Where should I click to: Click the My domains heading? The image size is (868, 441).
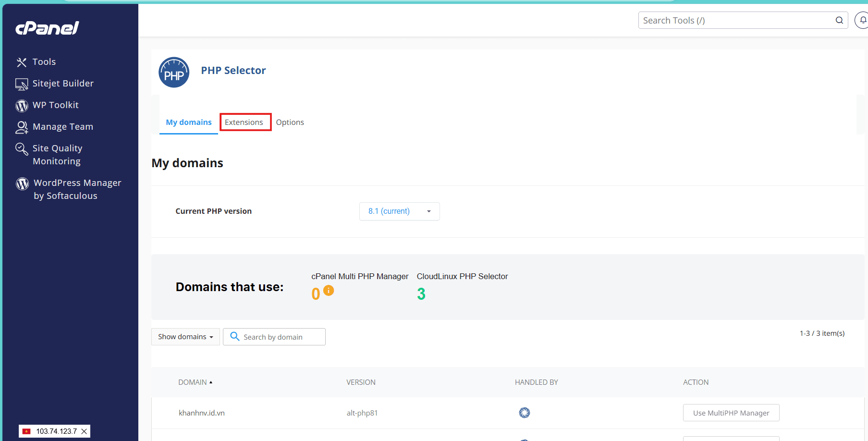pyautogui.click(x=187, y=163)
